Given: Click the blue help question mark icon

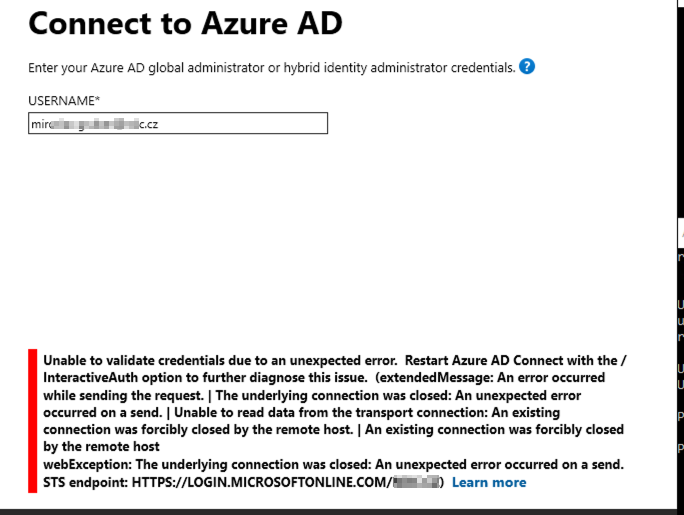Looking at the screenshot, I should (x=527, y=67).
